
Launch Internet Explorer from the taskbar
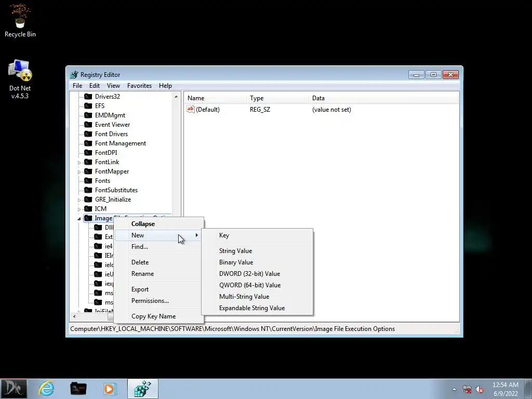[x=46, y=389]
